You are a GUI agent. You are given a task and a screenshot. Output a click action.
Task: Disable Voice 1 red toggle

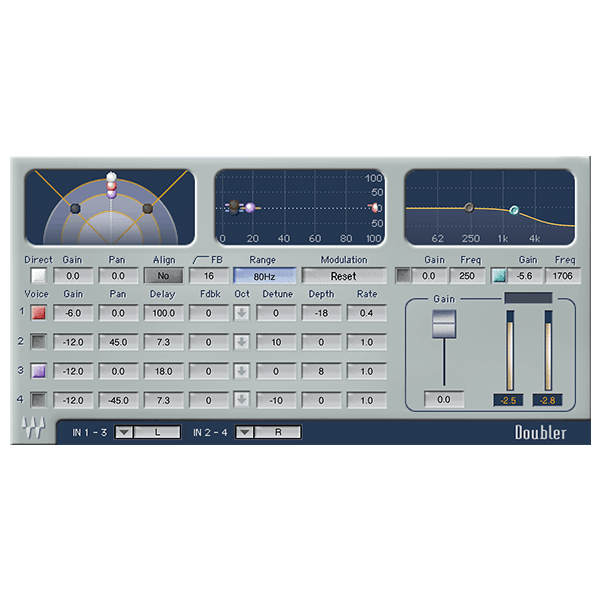[38, 313]
